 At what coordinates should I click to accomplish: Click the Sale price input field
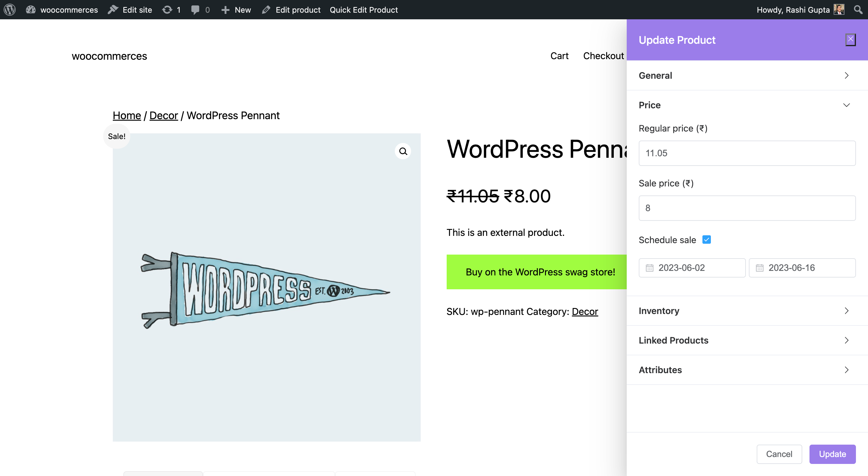pyautogui.click(x=747, y=208)
